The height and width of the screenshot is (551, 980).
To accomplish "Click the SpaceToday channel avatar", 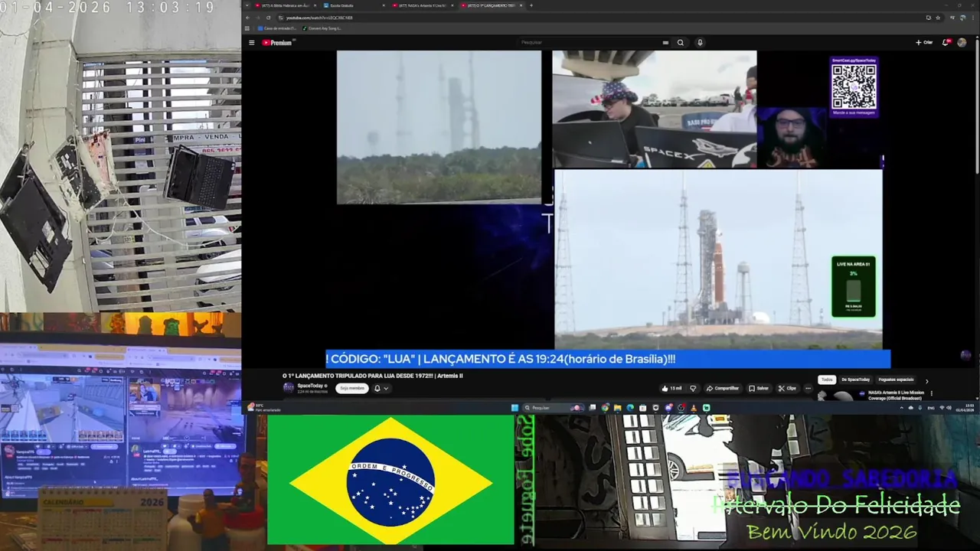I will coord(289,388).
